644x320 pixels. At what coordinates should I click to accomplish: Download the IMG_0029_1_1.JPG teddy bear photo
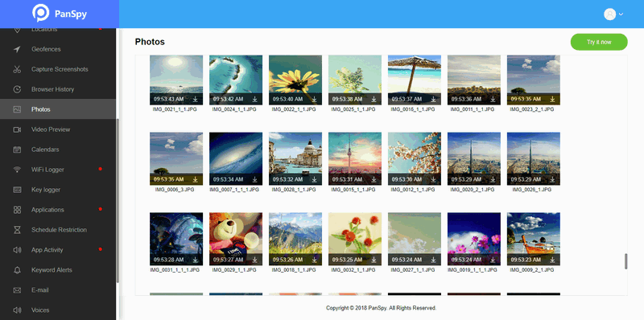255,261
